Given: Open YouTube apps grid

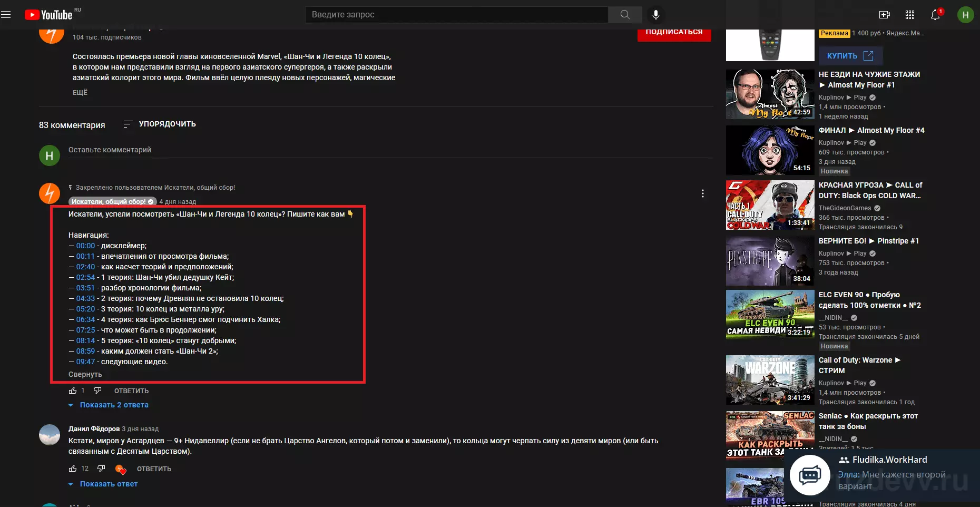Looking at the screenshot, I should [x=910, y=15].
